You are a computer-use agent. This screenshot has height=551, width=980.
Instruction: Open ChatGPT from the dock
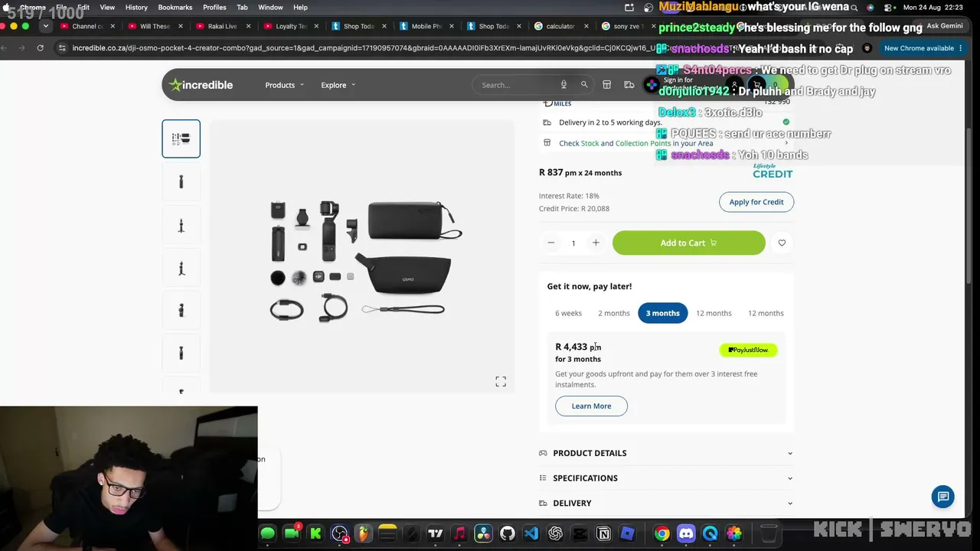coord(555,533)
